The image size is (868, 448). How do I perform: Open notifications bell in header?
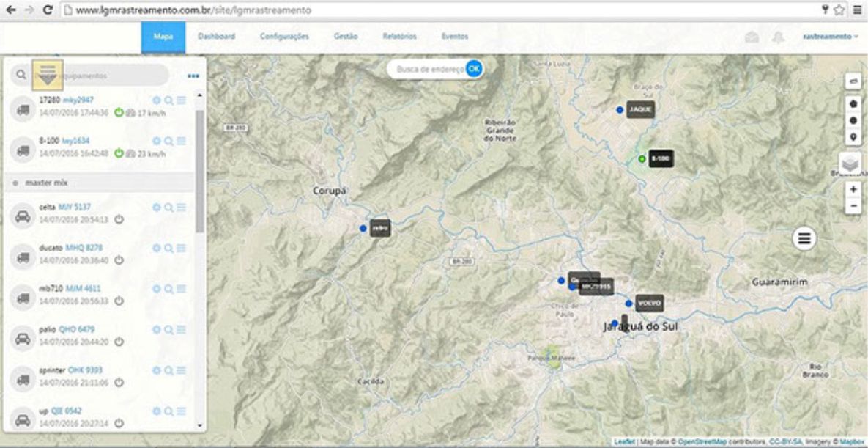[778, 37]
